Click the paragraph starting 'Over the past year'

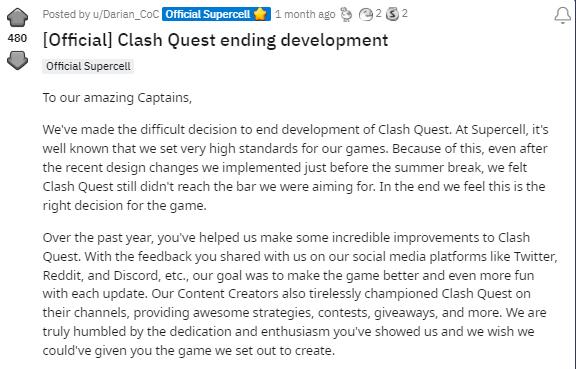click(x=300, y=294)
